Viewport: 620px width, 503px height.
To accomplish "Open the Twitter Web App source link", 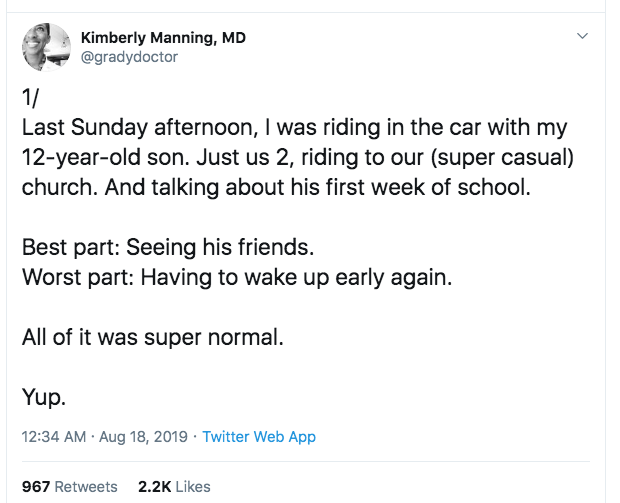I will click(x=259, y=437).
